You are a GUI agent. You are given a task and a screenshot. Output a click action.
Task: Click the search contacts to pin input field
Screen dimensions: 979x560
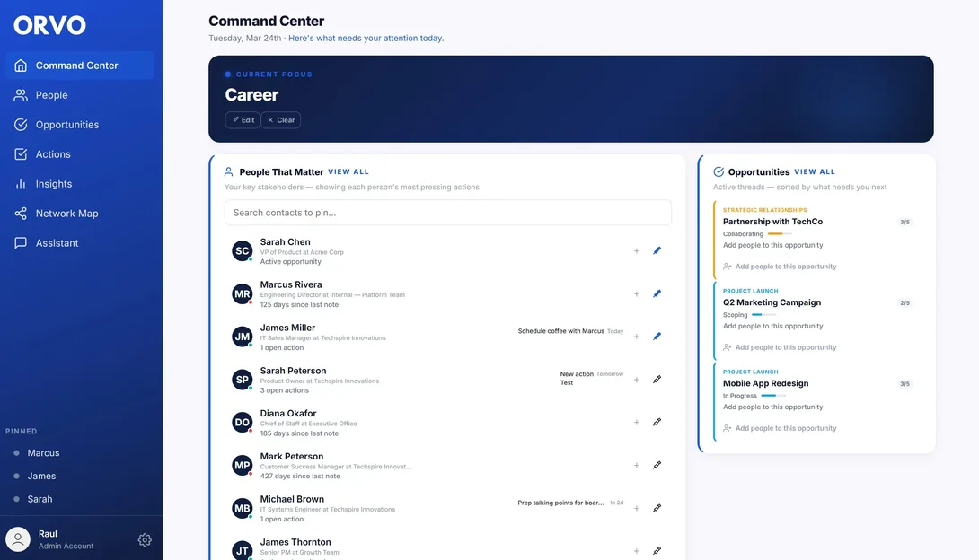click(447, 213)
